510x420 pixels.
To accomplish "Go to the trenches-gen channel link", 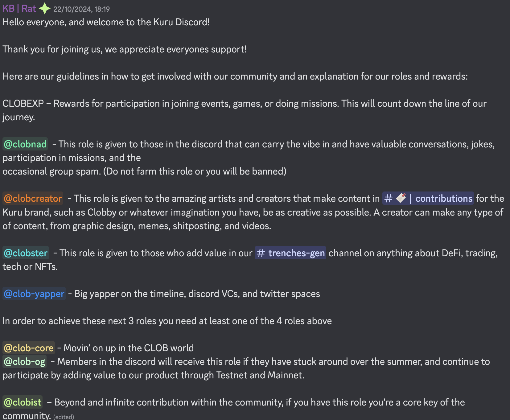I will coord(290,253).
